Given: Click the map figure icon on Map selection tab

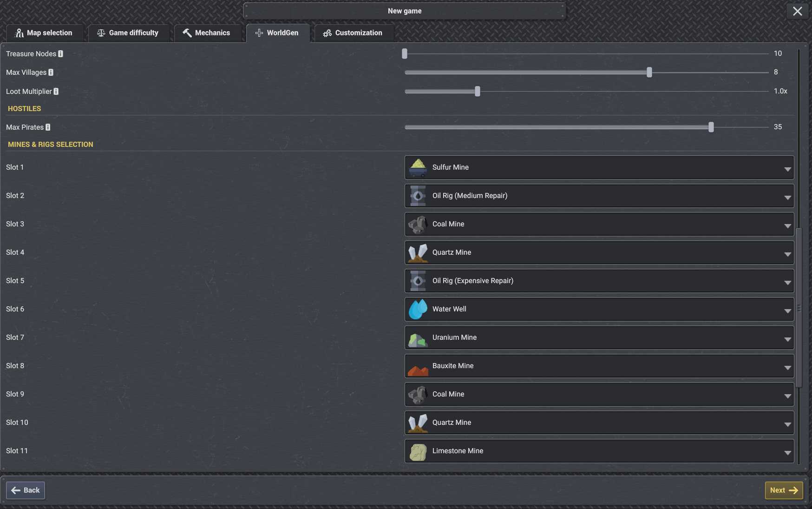Looking at the screenshot, I should coord(19,33).
